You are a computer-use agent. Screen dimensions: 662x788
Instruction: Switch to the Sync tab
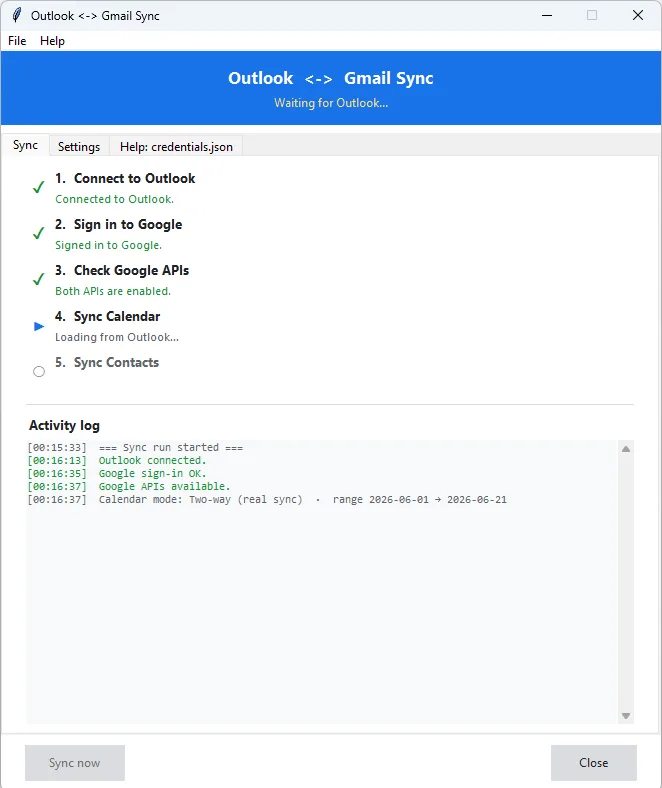[25, 145]
